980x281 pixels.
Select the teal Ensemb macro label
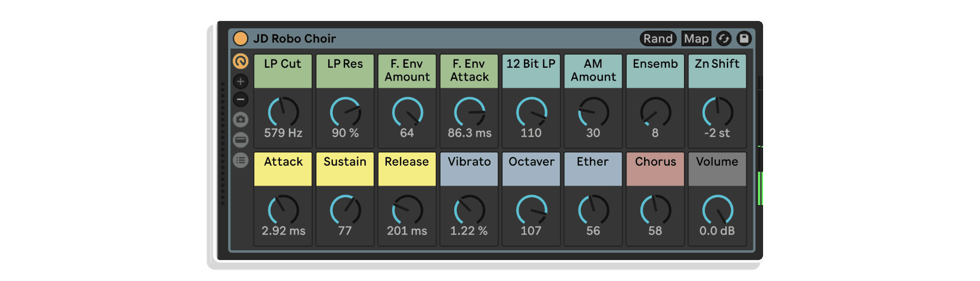click(655, 71)
